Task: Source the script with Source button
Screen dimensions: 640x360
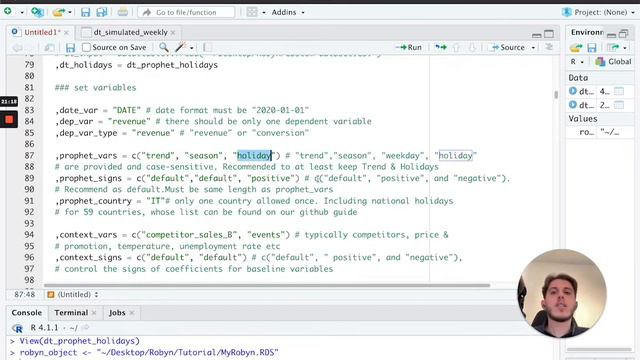Action: 508,47
